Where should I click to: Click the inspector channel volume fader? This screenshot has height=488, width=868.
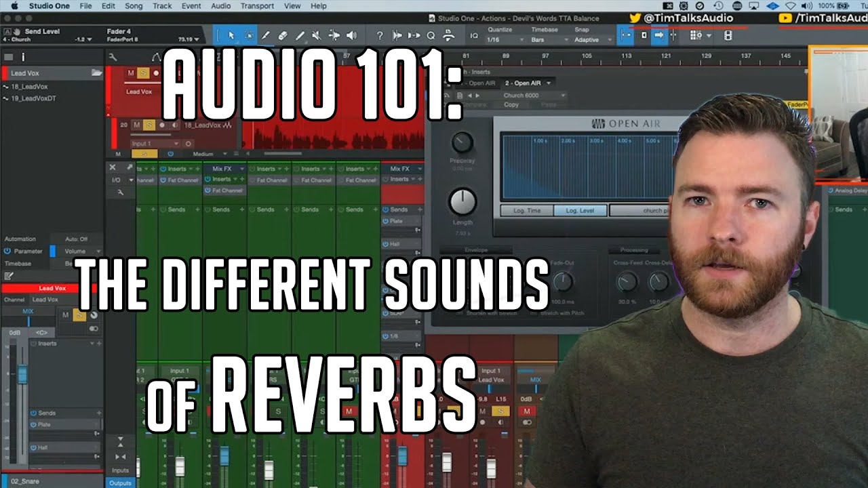tap(22, 374)
